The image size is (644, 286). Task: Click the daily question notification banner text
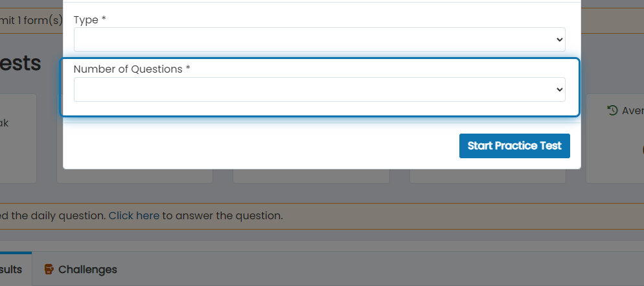click(141, 216)
